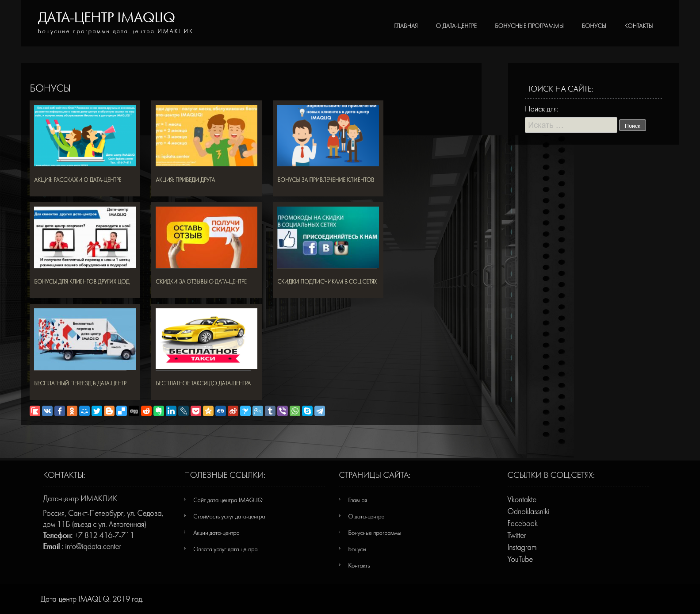Click the Поиск search button

[632, 126]
